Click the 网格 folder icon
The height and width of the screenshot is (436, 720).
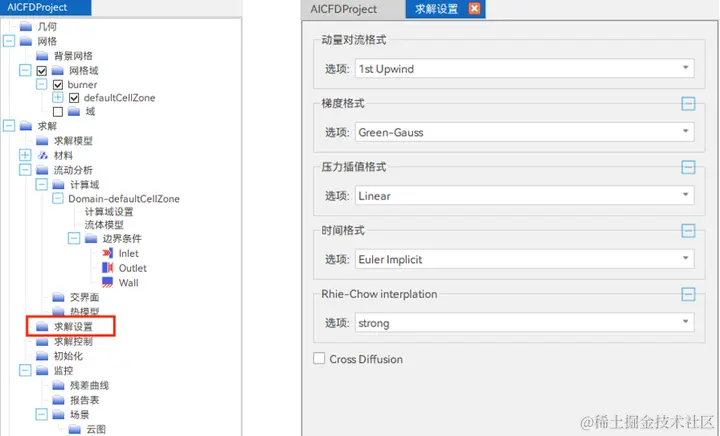pyautogui.click(x=26, y=41)
